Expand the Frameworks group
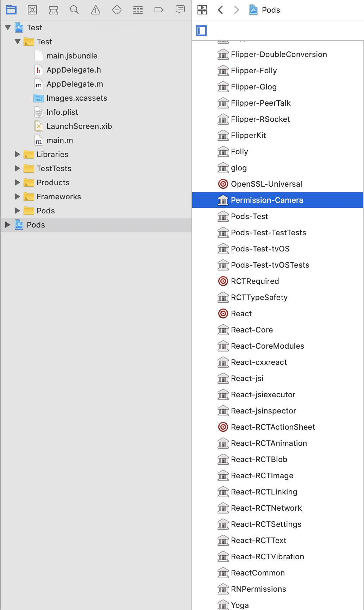Image resolution: width=364 pixels, height=610 pixels. tap(18, 197)
